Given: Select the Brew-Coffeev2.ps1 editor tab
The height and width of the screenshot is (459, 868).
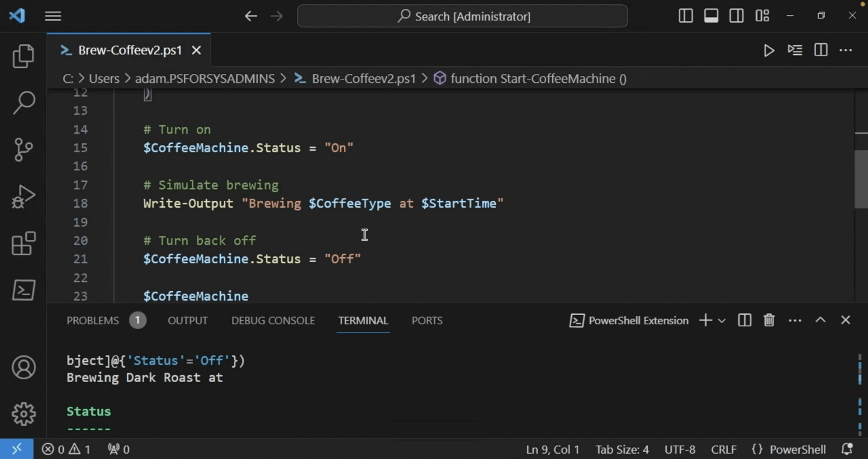Looking at the screenshot, I should pos(129,50).
